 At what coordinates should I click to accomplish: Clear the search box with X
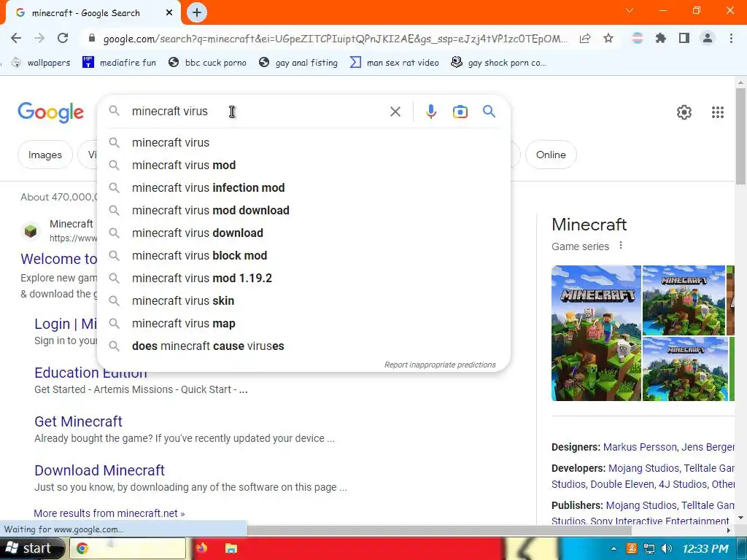395,112
